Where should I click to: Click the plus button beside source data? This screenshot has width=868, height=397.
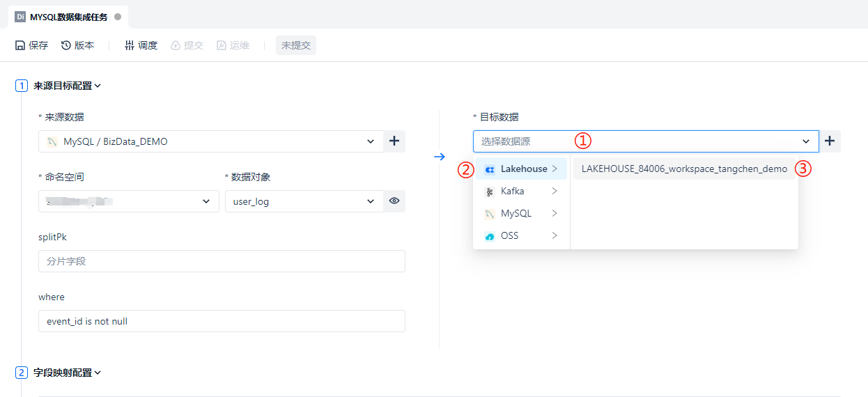(394, 141)
